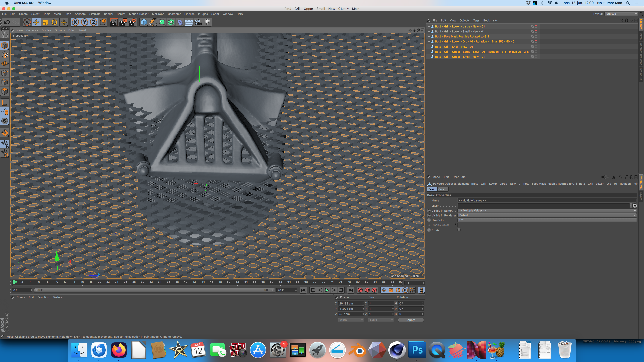Click the Floor environment icon
The width and height of the screenshot is (644, 362).
pyautogui.click(x=189, y=22)
